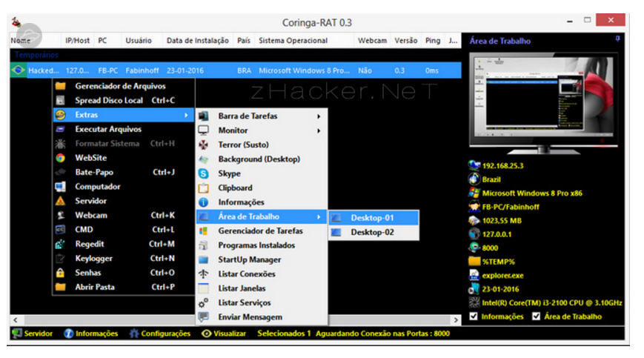Click the Servidor warning triangle icon
The width and height of the screenshot is (644, 358).
point(60,201)
